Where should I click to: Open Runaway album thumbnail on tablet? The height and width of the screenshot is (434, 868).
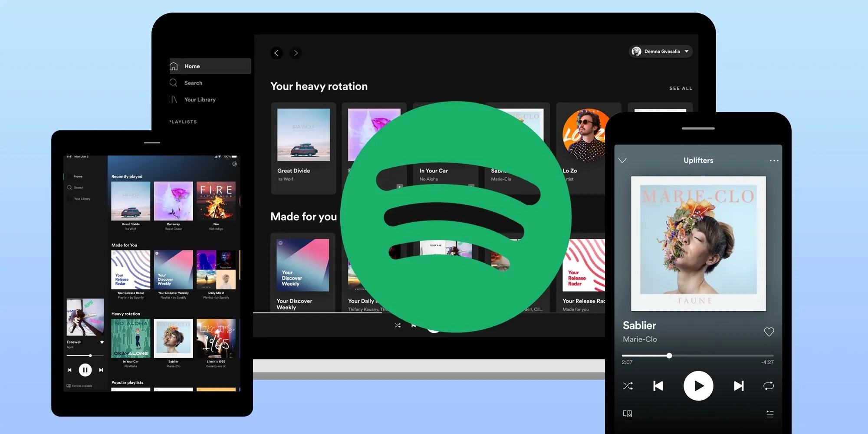pyautogui.click(x=173, y=201)
